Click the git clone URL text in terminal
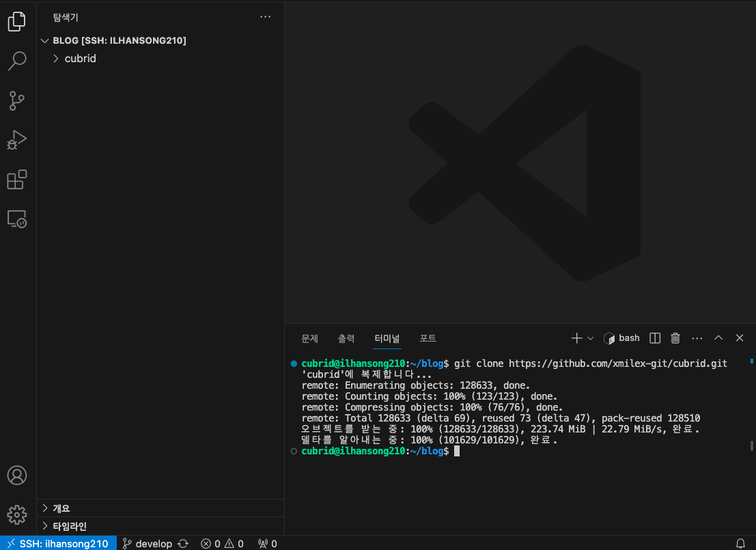Viewport: 756px width, 550px height. pyautogui.click(x=617, y=363)
